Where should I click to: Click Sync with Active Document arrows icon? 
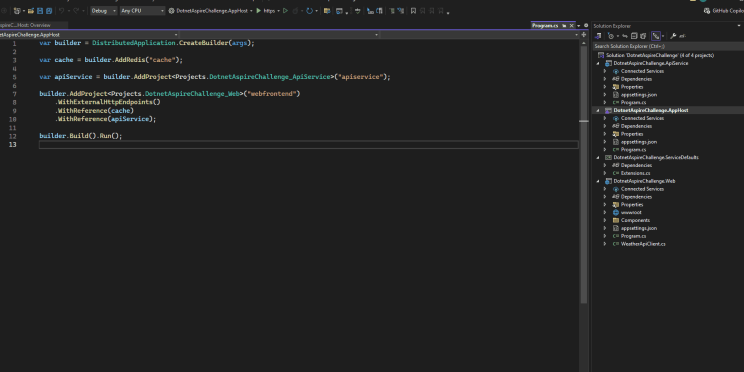pyautogui.click(x=625, y=36)
